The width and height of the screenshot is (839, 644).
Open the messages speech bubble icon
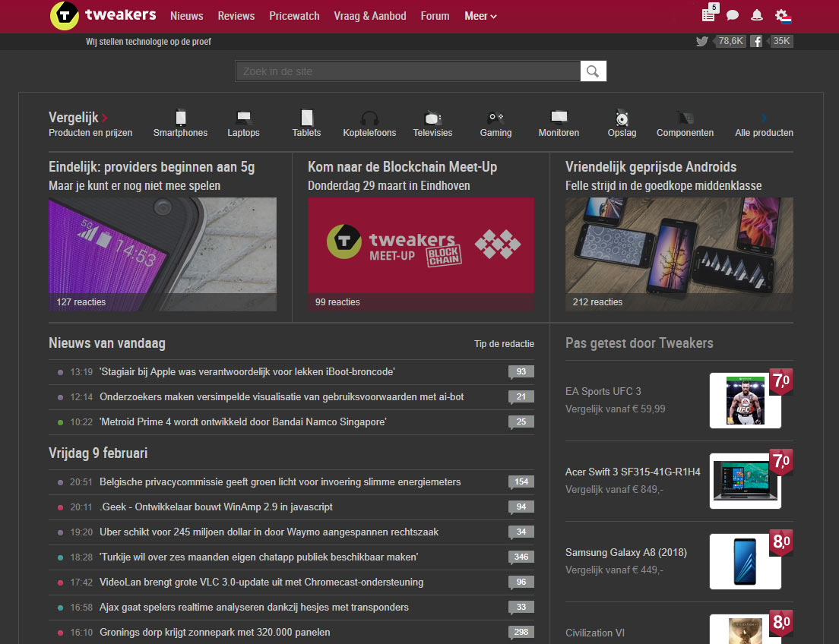(733, 15)
